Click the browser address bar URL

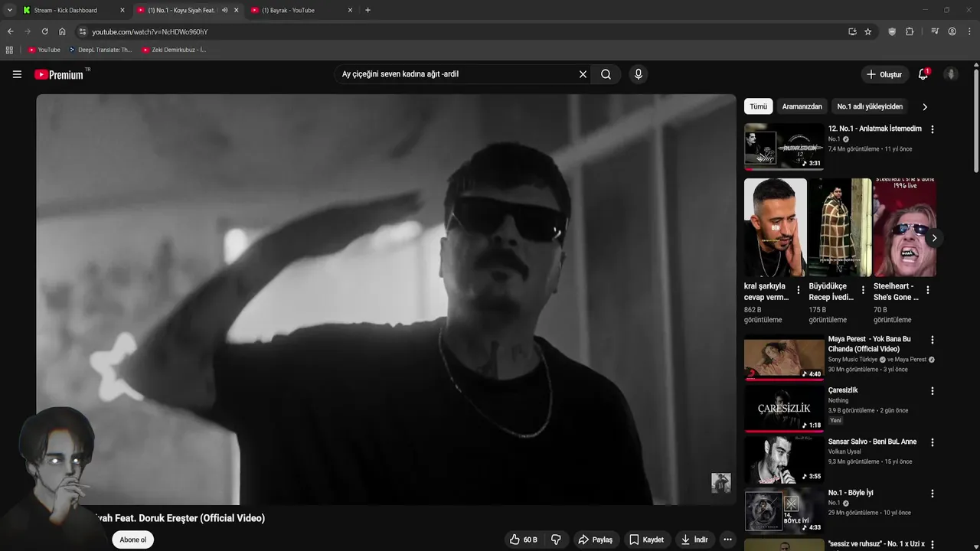point(150,31)
